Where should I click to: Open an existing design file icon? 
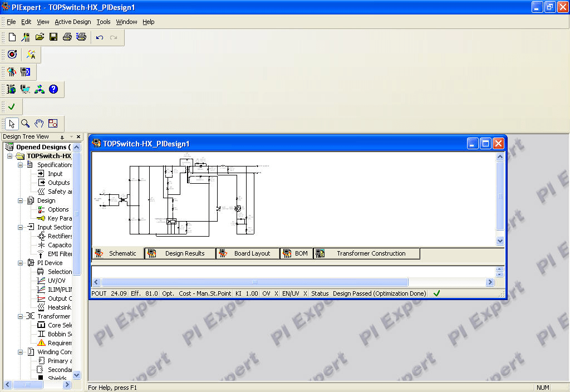coord(40,37)
